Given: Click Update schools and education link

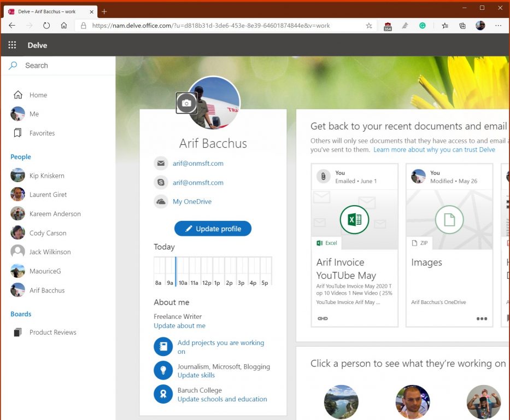Looking at the screenshot, I should point(222,399).
